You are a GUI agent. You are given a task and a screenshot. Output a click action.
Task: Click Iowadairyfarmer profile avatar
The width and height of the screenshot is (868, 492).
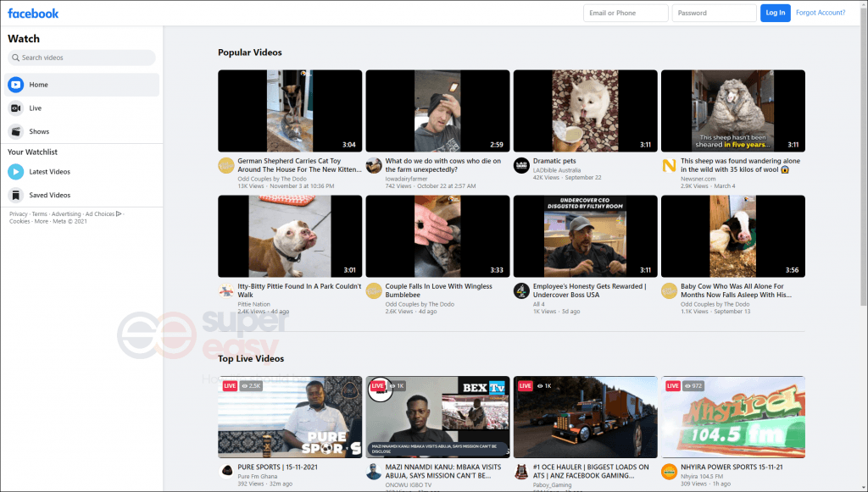374,165
